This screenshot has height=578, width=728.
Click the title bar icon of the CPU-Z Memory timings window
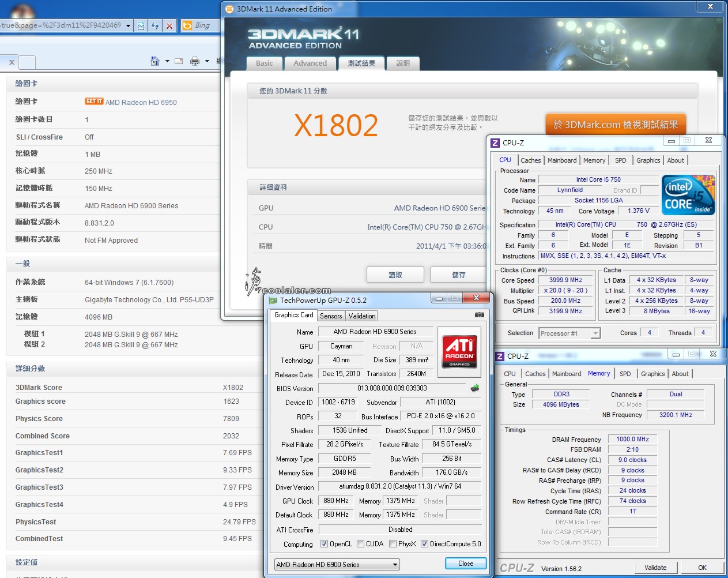pyautogui.click(x=500, y=356)
